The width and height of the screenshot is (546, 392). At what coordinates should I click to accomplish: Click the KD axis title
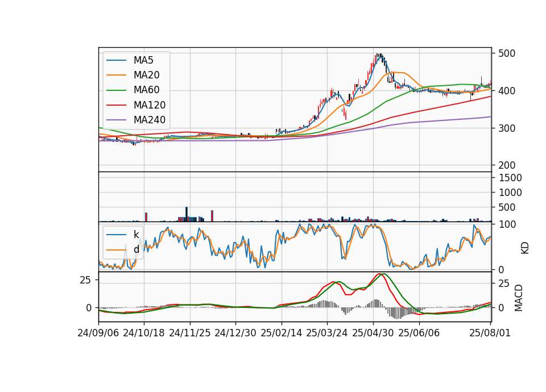click(x=525, y=248)
